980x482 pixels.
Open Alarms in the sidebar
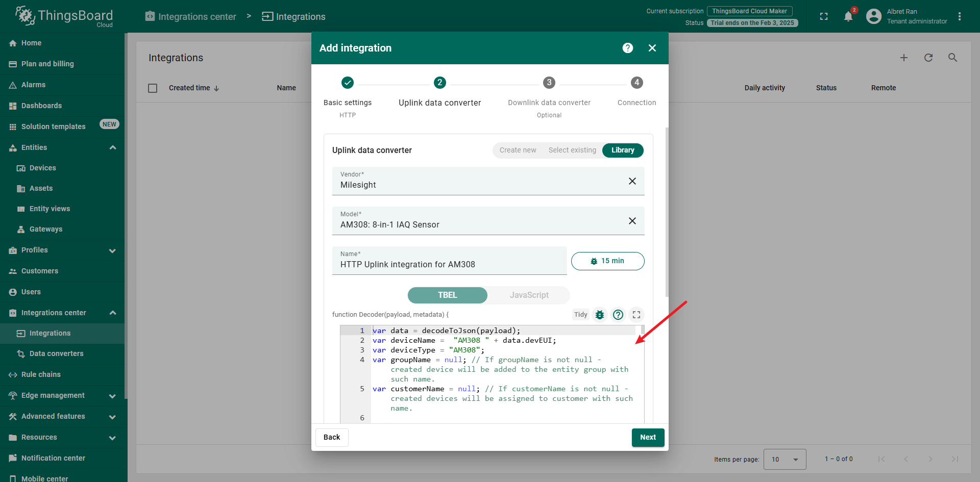click(x=62, y=85)
